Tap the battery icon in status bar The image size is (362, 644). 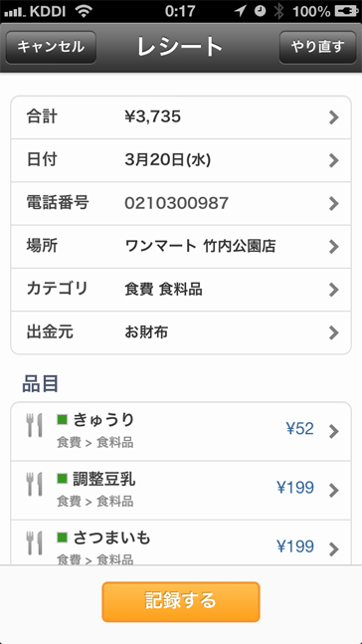pos(346,12)
